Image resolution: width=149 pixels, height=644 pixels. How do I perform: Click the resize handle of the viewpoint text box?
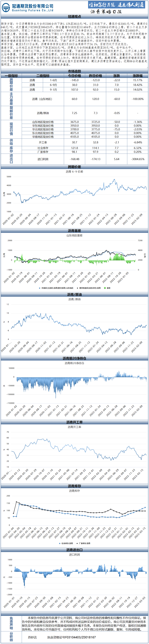[x=147, y=67]
